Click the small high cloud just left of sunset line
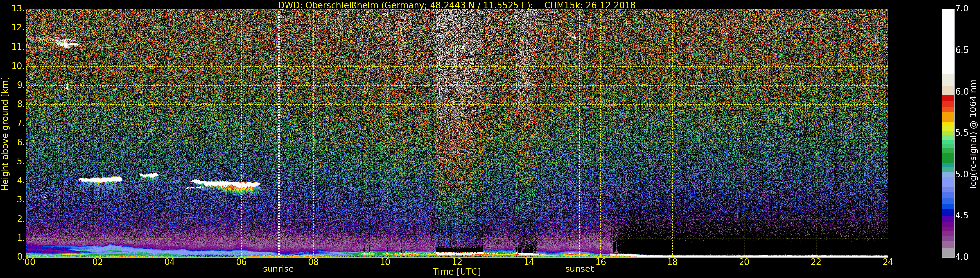This screenshot has height=278, width=980. tap(573, 37)
